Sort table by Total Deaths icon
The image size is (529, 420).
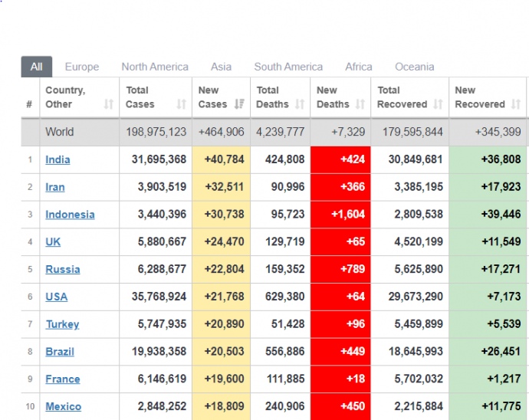coord(300,104)
